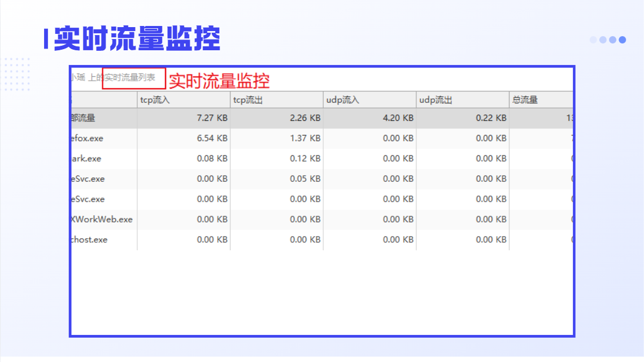The width and height of the screenshot is (644, 362).
Task: Click the 7.27 KB tcp流入 total cell
Action: (x=184, y=118)
